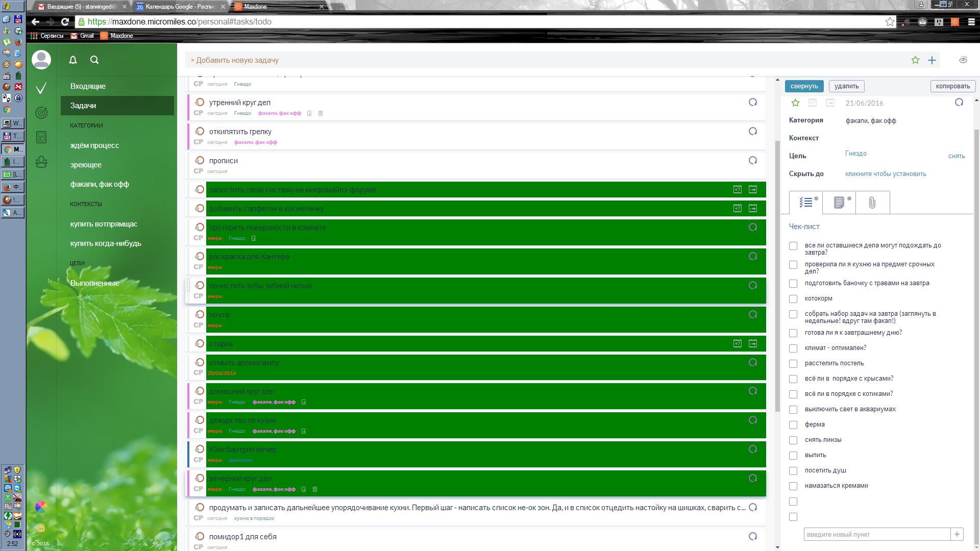This screenshot has width=980, height=551.
Task: Click the notifications bell icon
Action: [x=73, y=60]
